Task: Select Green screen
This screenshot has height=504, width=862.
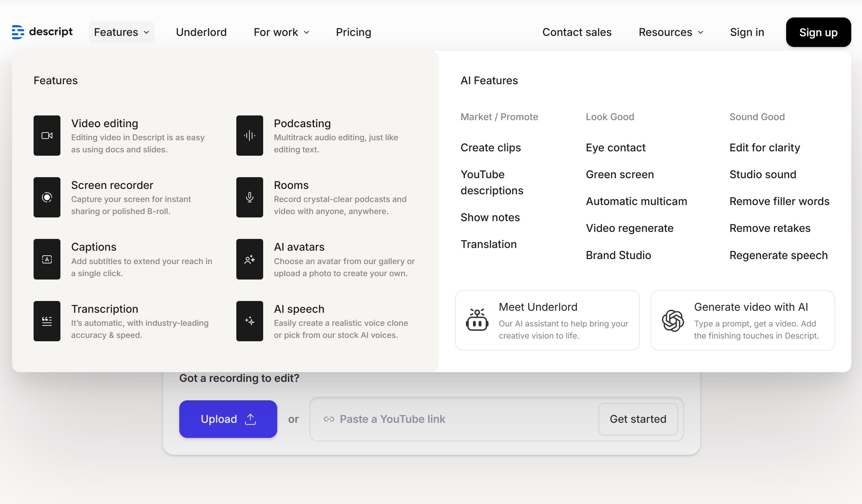Action: [619, 174]
